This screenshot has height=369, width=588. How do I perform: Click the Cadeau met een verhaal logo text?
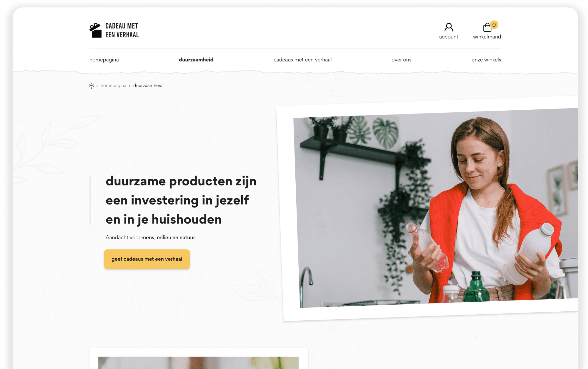click(x=122, y=30)
